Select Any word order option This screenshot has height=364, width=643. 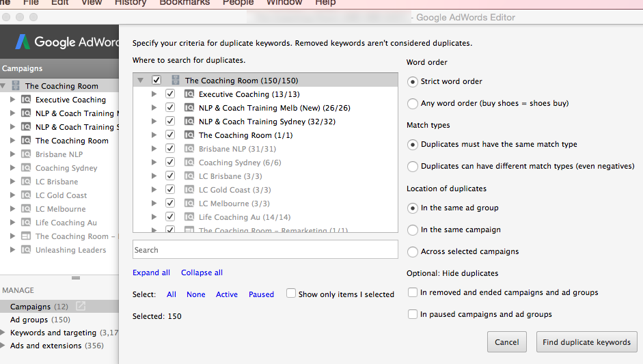[x=413, y=103]
